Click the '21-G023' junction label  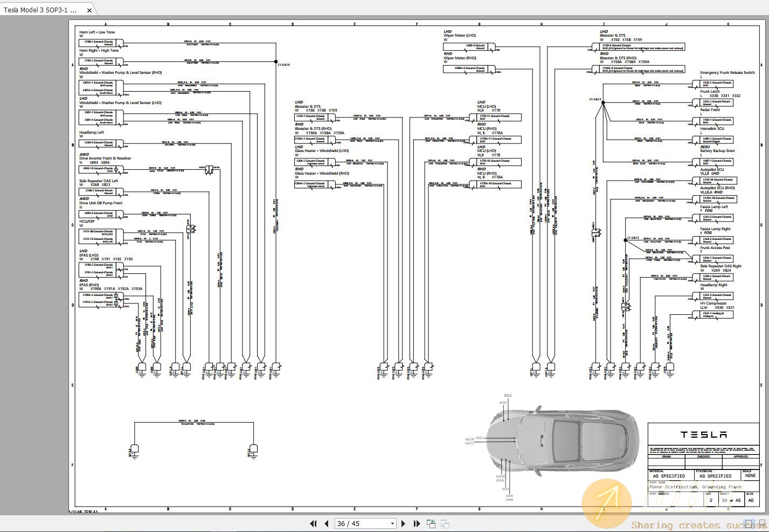click(595, 99)
